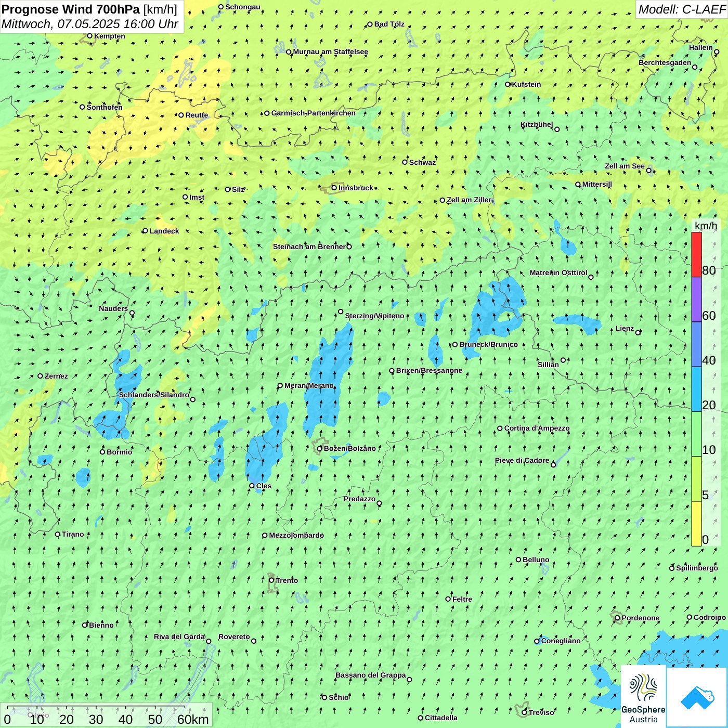Click the Brixen/Bressanone label
Screen dimensions: 728x728
pos(429,370)
